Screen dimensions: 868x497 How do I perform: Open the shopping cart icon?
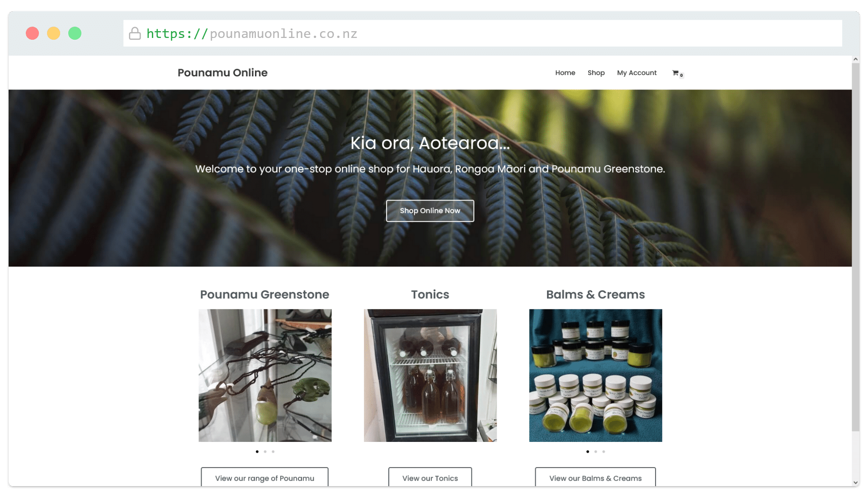(x=677, y=73)
